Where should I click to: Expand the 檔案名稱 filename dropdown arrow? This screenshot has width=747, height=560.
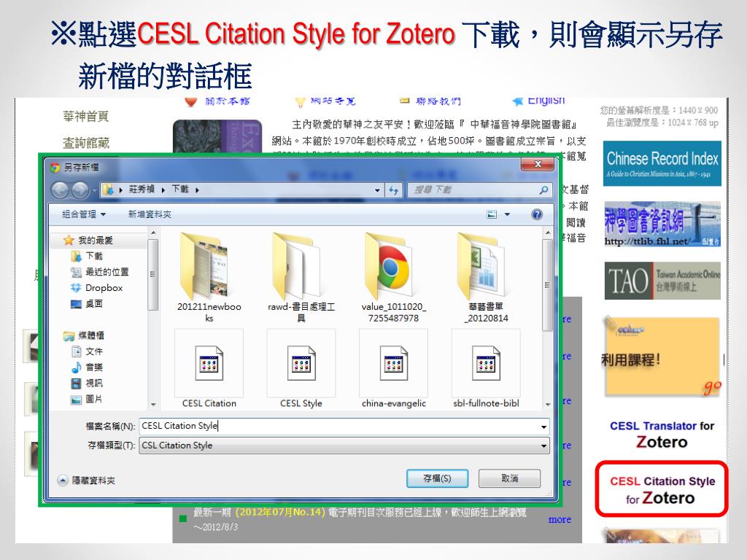pos(543,427)
